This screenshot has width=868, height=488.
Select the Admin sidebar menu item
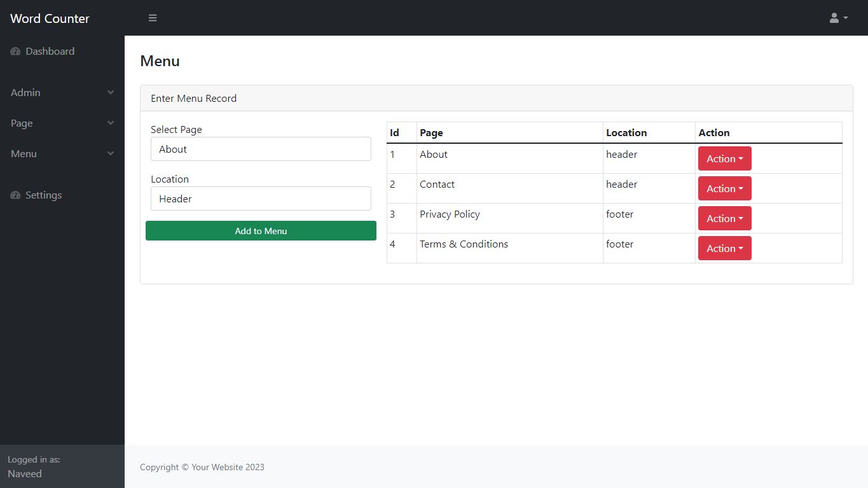[25, 93]
